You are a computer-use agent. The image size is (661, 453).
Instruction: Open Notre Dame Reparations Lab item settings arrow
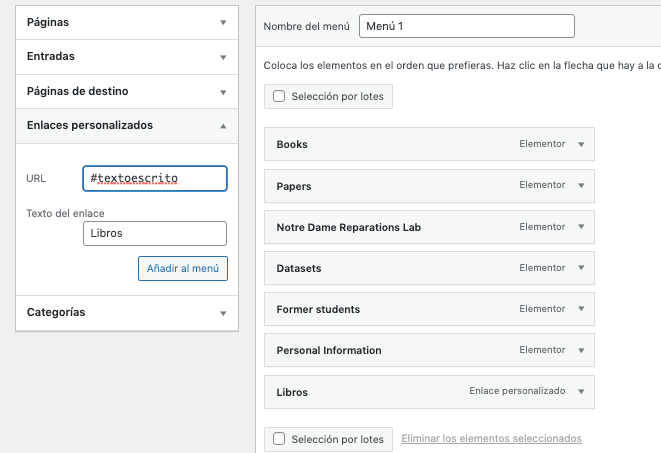tap(581, 227)
